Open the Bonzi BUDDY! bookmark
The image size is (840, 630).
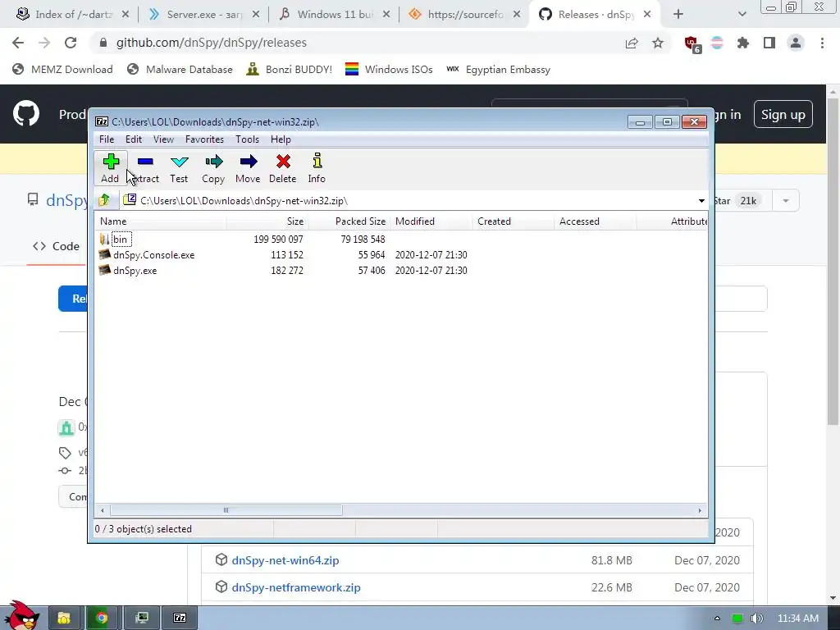pyautogui.click(x=290, y=70)
